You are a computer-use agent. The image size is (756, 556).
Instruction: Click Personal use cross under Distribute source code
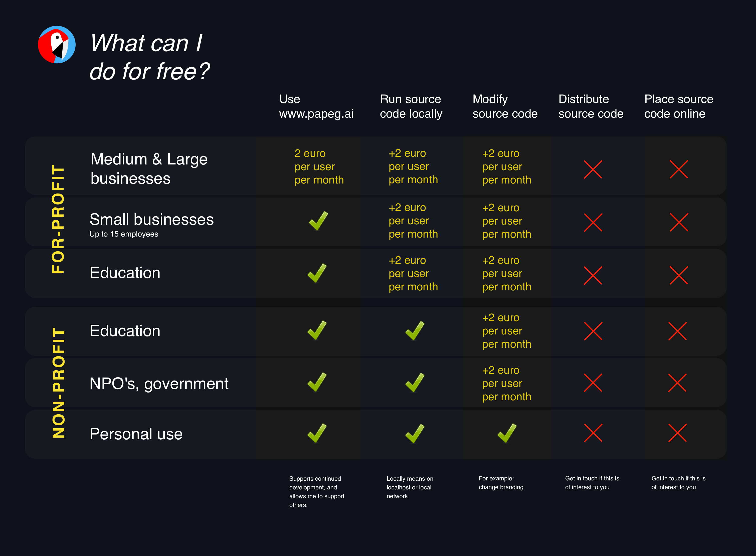click(593, 433)
